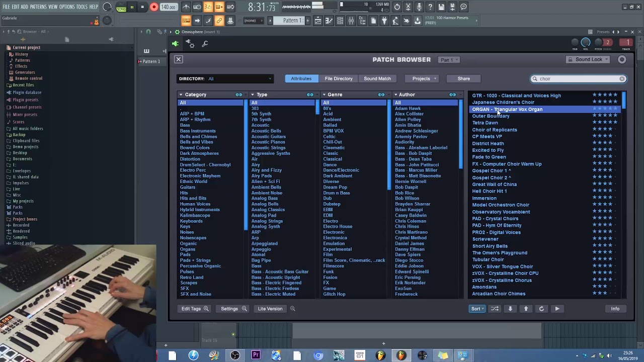Select 'Cinematic' in Genre list
The image size is (644, 362).
pyautogui.click(x=334, y=148)
